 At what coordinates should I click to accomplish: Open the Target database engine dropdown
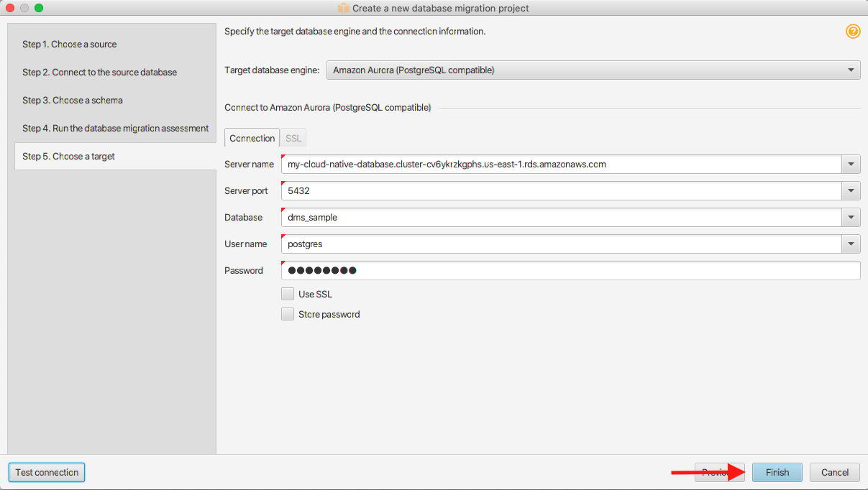[593, 70]
